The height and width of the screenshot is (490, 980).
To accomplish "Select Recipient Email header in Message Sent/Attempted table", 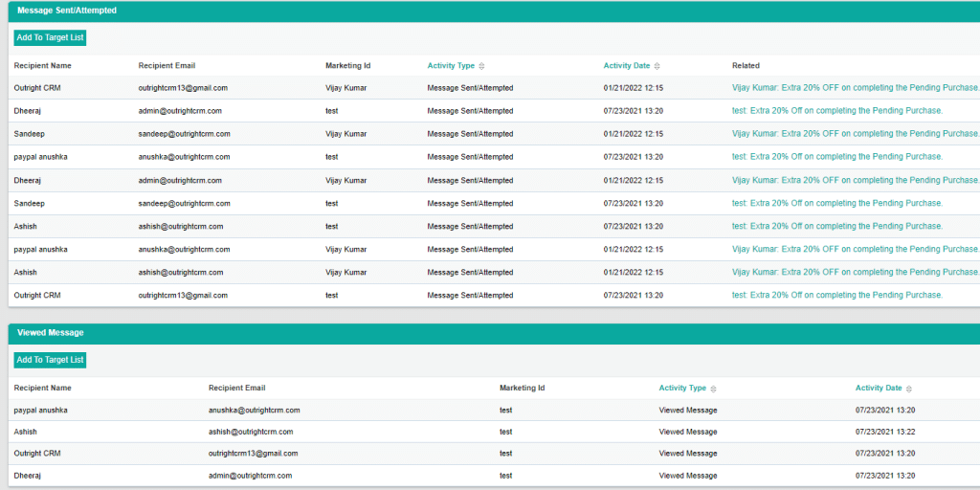I will pos(167,66).
